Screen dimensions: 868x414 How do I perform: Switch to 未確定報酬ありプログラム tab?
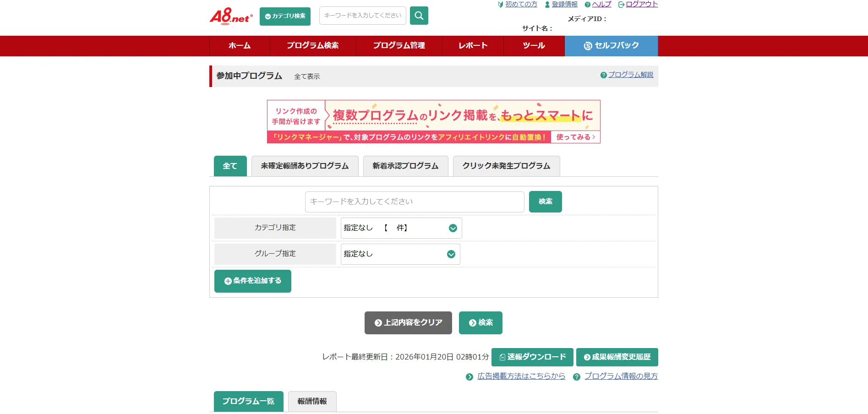[305, 166]
